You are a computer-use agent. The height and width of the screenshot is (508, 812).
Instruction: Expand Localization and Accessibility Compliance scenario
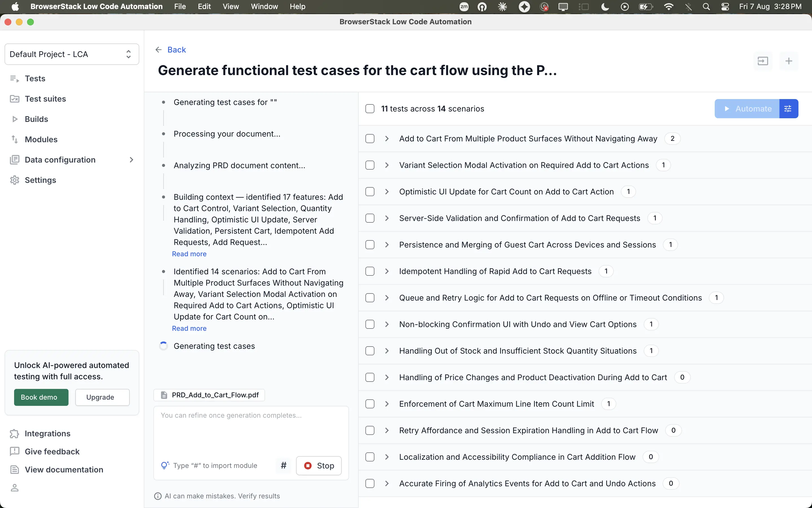[x=387, y=457]
